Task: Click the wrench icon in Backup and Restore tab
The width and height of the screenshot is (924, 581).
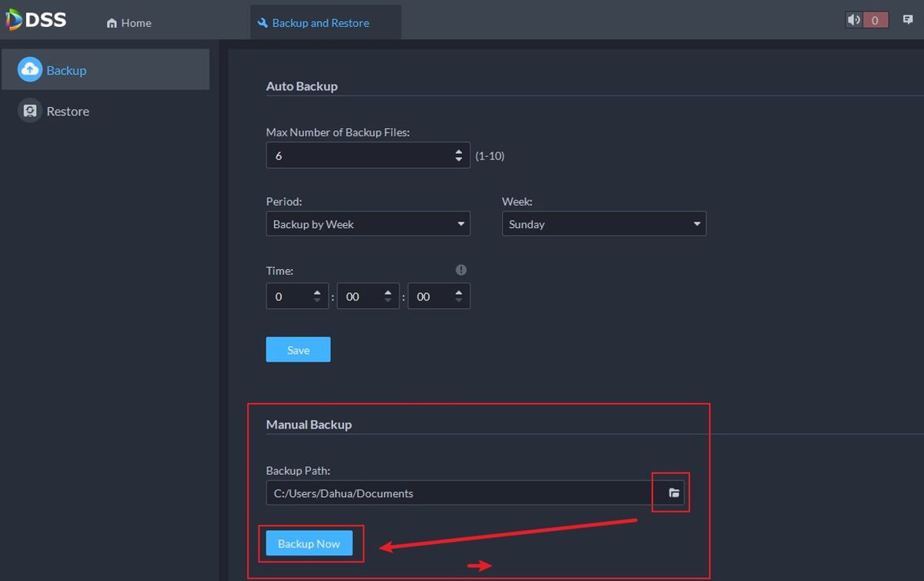Action: 263,23
